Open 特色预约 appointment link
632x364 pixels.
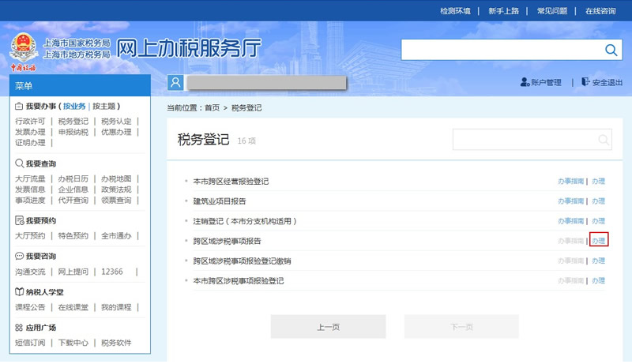73,235
